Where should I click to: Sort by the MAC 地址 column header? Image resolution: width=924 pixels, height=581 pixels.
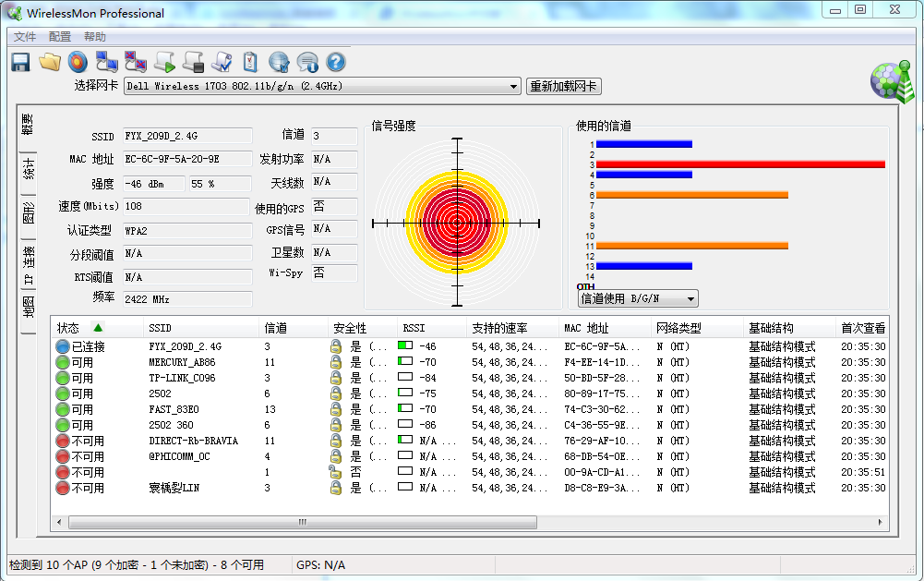[x=605, y=328]
